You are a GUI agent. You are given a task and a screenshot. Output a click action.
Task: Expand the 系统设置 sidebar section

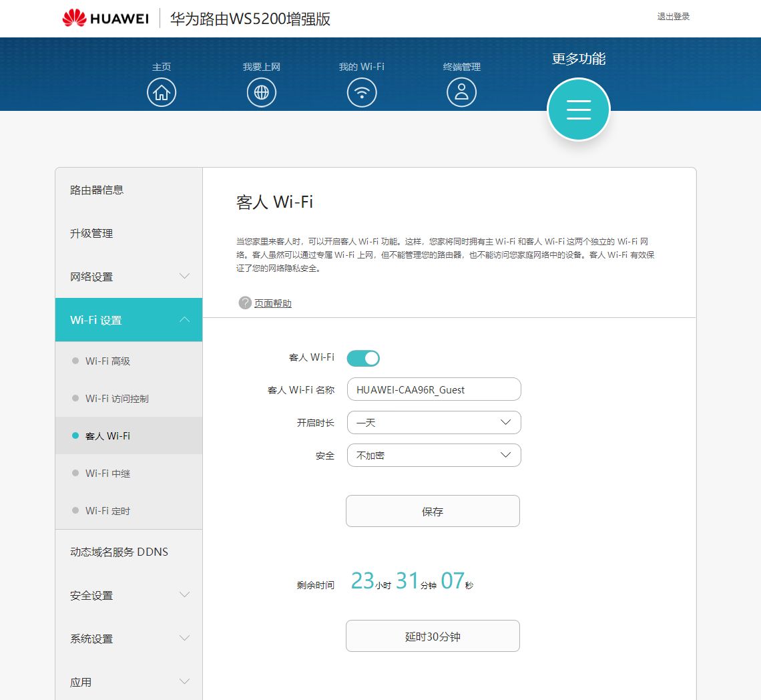coord(129,639)
